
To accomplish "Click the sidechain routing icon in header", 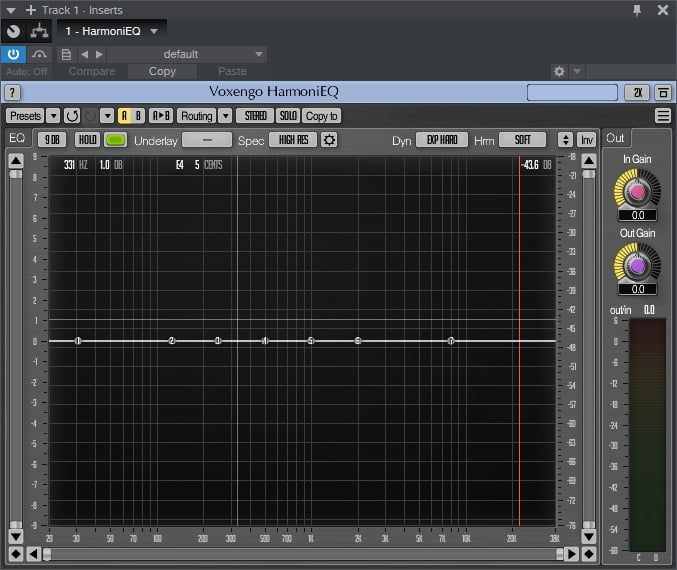I will tap(38, 31).
